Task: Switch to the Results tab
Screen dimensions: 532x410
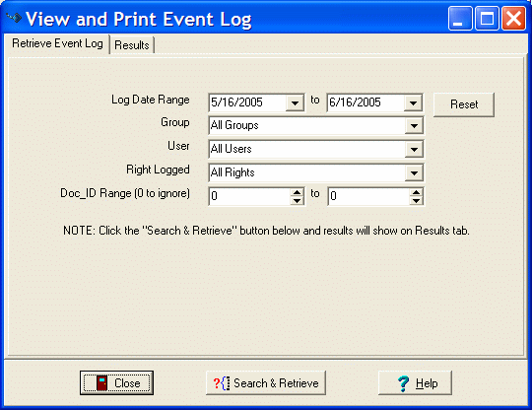Action: pyautogui.click(x=132, y=44)
